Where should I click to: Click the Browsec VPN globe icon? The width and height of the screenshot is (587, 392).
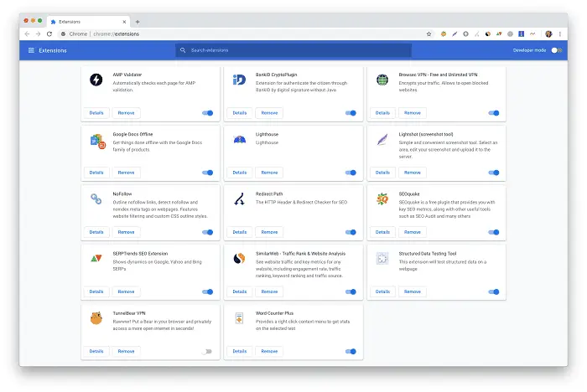tap(382, 80)
